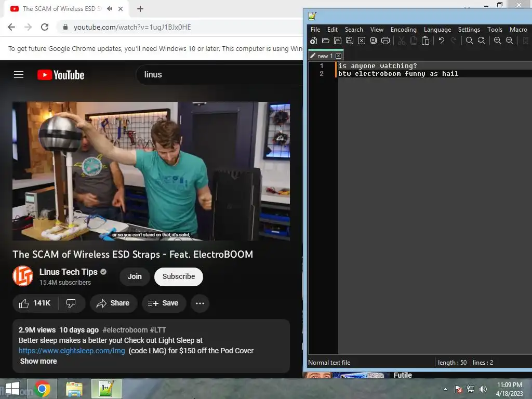Close current document via Notepad++ toolbar
Screen dimensions: 532x399
point(362,41)
